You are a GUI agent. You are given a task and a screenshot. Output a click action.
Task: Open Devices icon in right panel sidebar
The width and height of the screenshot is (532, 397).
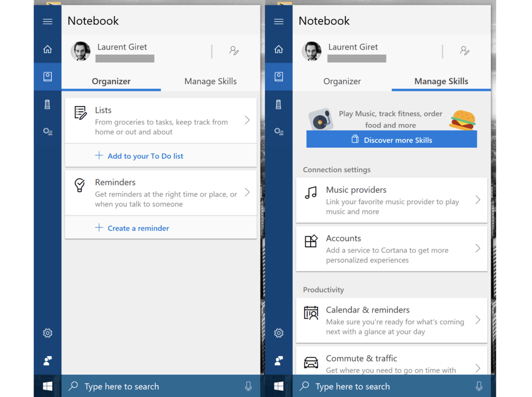279,104
